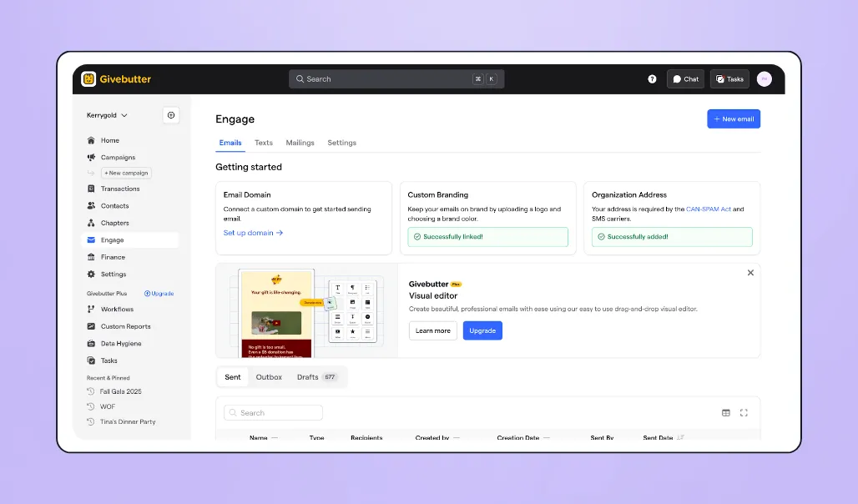Open the Tasks button in top bar
The height and width of the screenshot is (504, 858).
tap(729, 78)
